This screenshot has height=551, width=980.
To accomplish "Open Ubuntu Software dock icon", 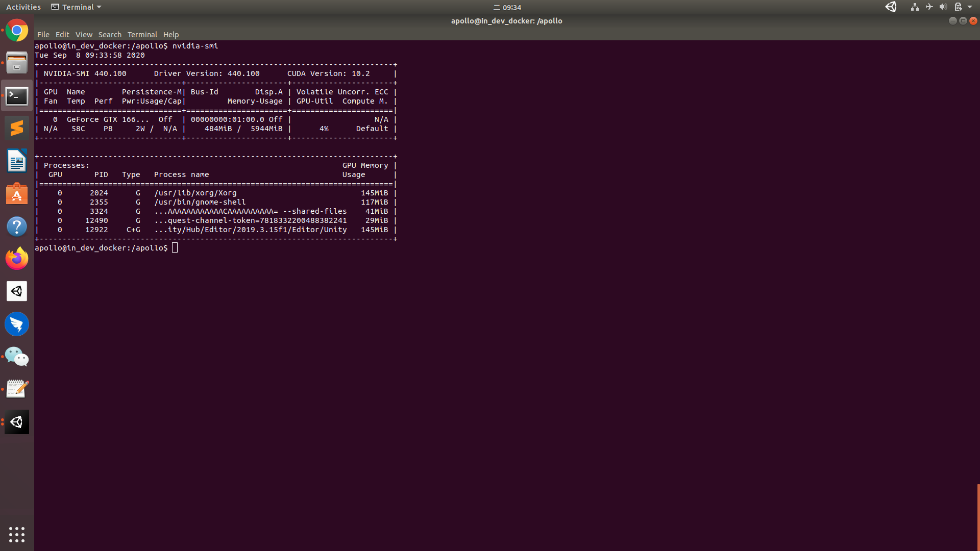I will pos(17,194).
